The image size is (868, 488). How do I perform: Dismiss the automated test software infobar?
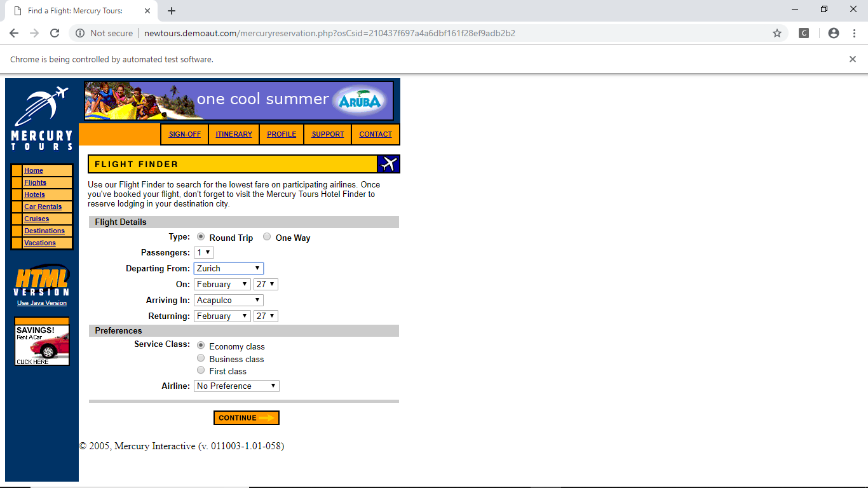coord(853,59)
